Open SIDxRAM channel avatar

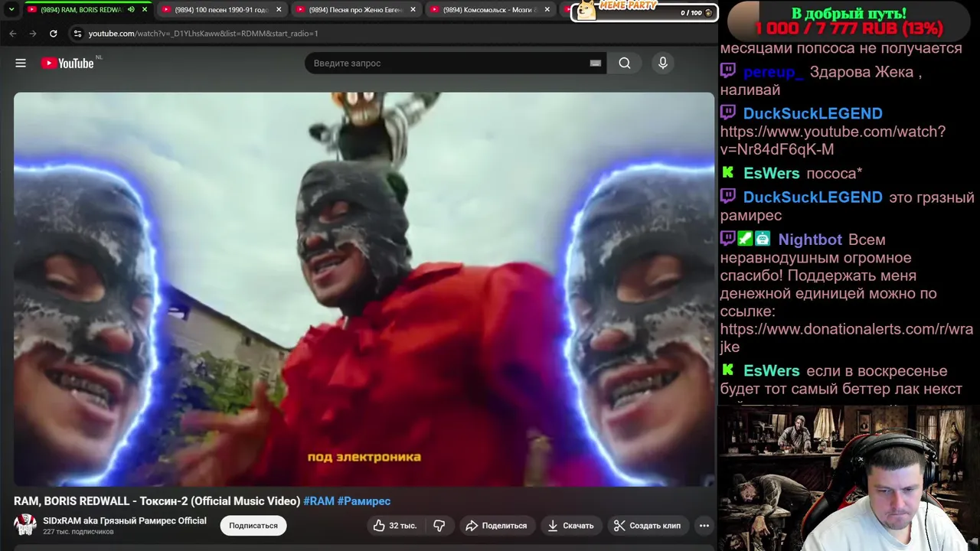click(x=25, y=525)
